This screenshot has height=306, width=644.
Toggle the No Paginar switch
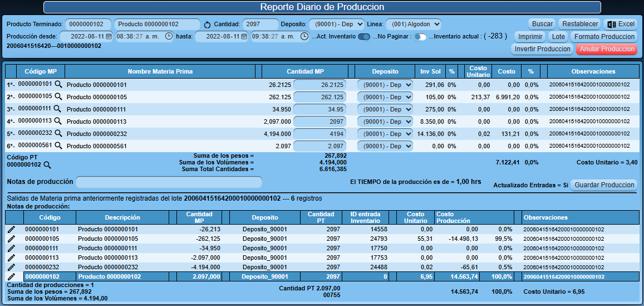tap(420, 37)
